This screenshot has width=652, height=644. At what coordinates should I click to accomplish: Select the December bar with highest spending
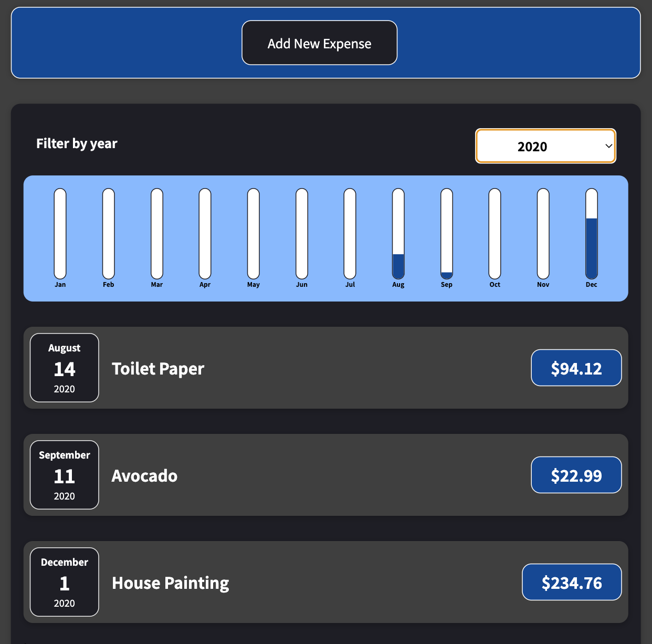point(591,234)
